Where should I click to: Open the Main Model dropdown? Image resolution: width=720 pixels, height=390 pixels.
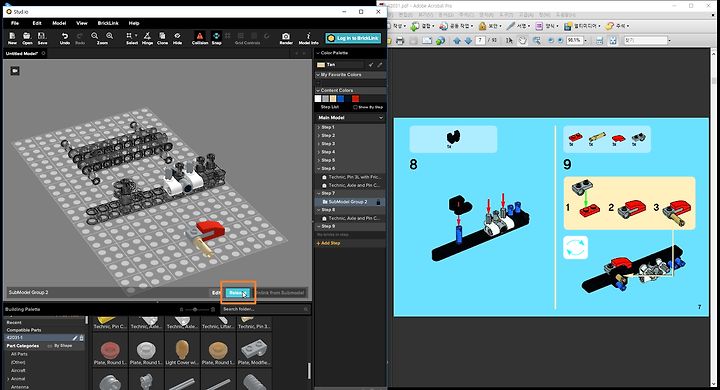pos(350,118)
